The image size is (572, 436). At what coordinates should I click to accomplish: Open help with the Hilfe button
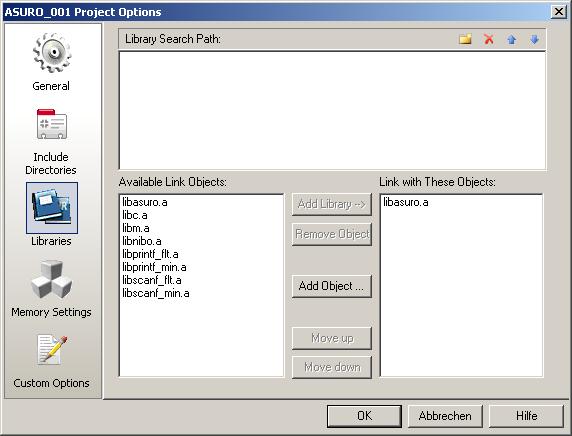[526, 416]
